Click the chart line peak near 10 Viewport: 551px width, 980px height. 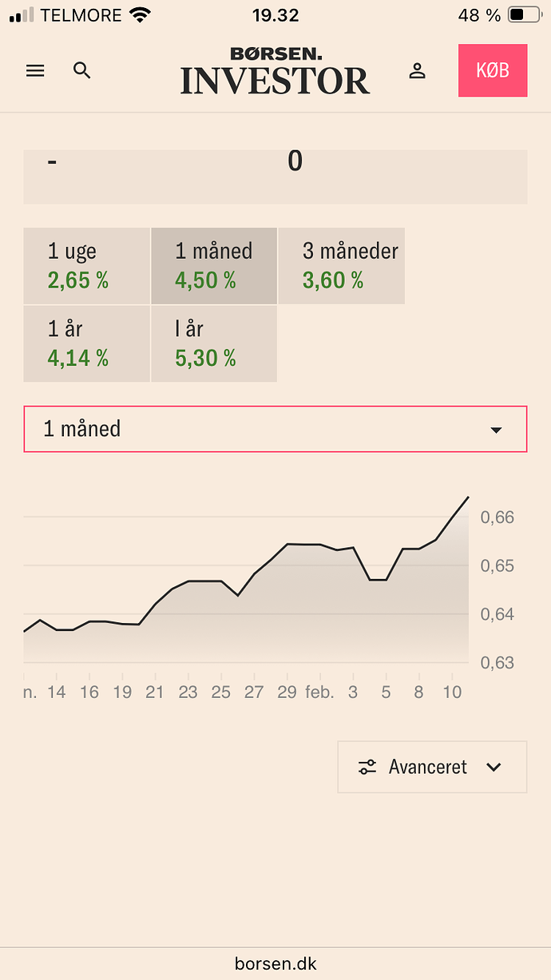coord(467,498)
